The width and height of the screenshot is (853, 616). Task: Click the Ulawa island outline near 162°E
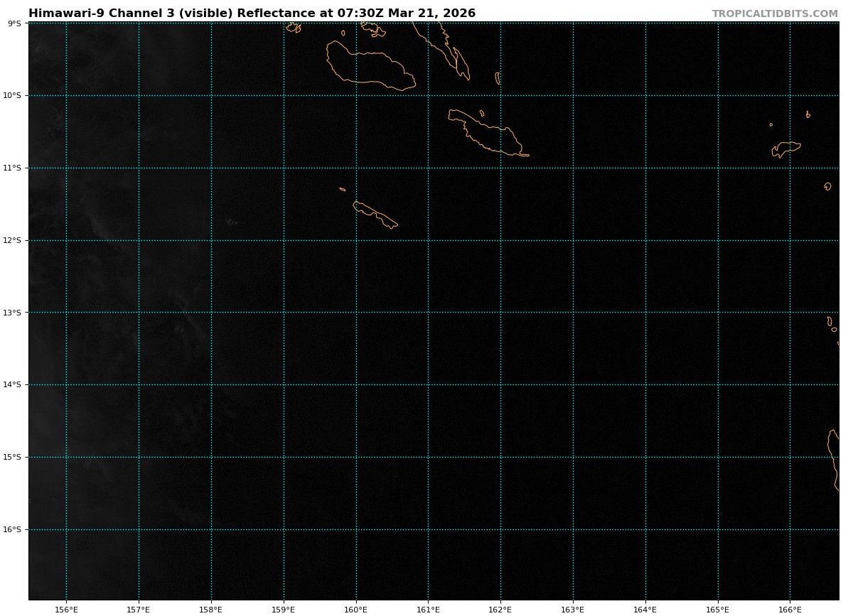(498, 78)
